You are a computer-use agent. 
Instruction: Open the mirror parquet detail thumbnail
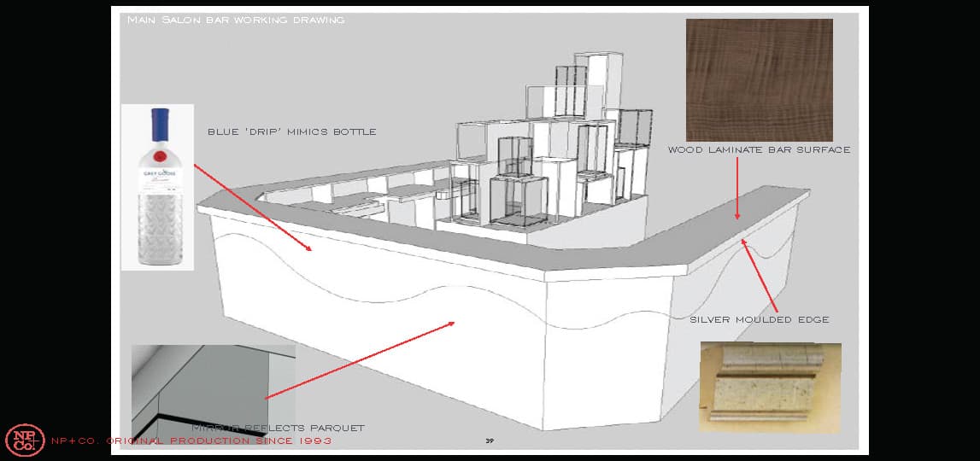[x=213, y=388]
